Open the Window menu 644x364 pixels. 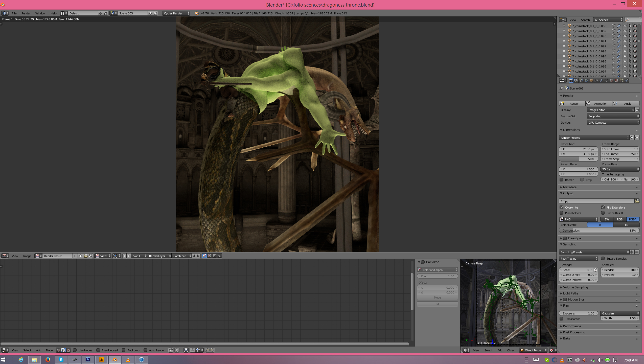40,13
